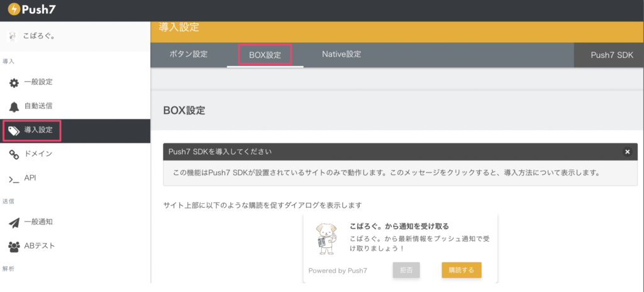Click the 購読する button in preview dialog
Viewport: 644px width, 292px height.
coord(461,270)
